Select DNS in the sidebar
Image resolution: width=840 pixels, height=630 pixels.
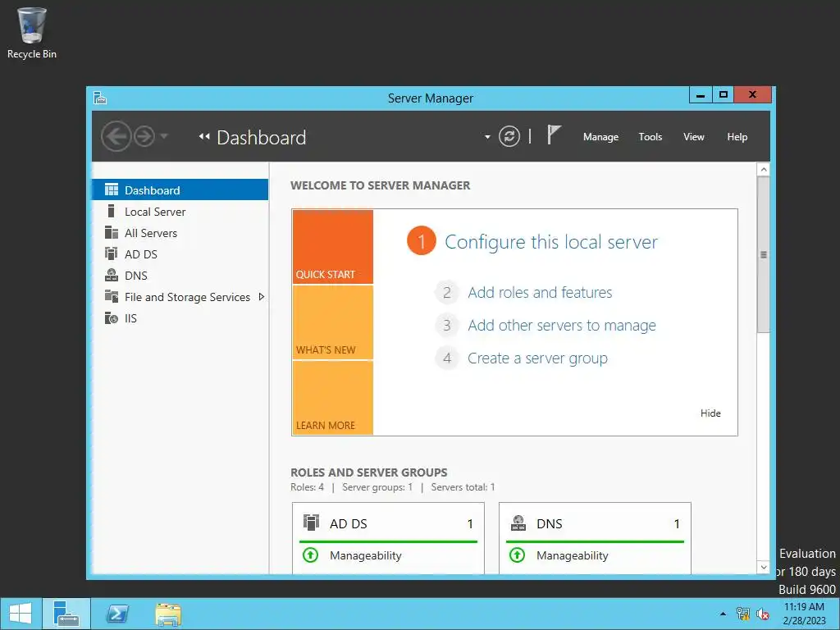click(x=180, y=276)
